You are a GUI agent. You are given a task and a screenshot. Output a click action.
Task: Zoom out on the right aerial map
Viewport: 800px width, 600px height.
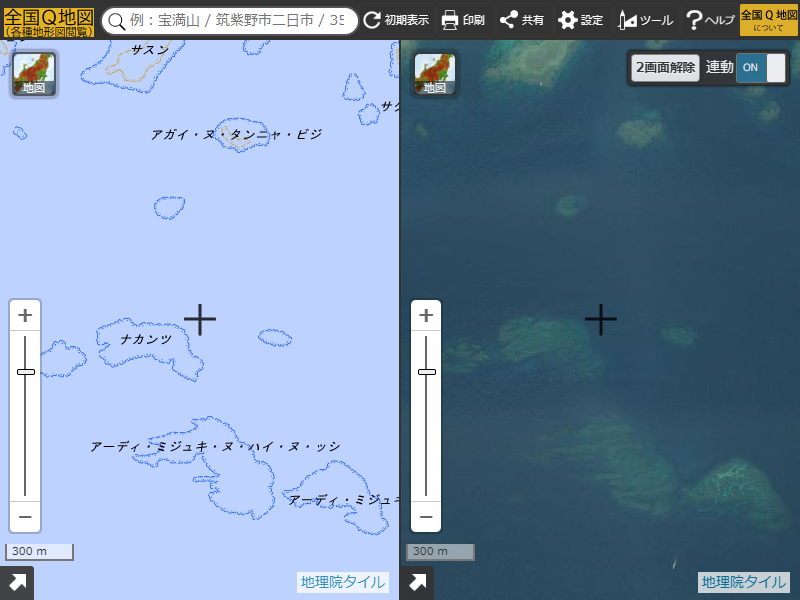[427, 517]
